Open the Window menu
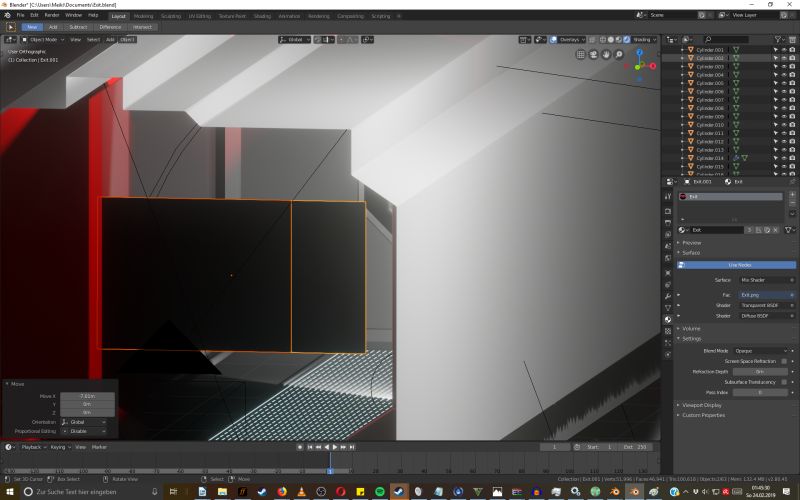The width and height of the screenshot is (800, 500). [73, 15]
